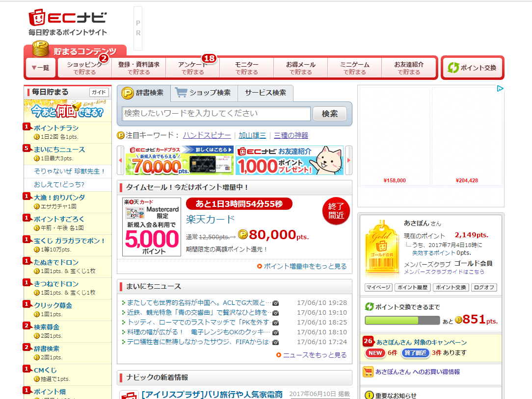This screenshot has width=532, height=399.
Task: Open あさぽんさん へのお買い得情報
Action: point(418,372)
